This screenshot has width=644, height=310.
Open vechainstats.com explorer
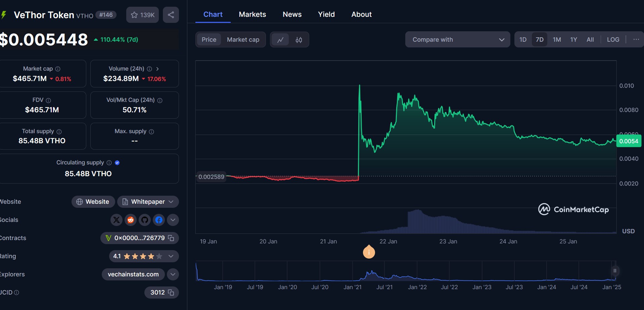[133, 274]
